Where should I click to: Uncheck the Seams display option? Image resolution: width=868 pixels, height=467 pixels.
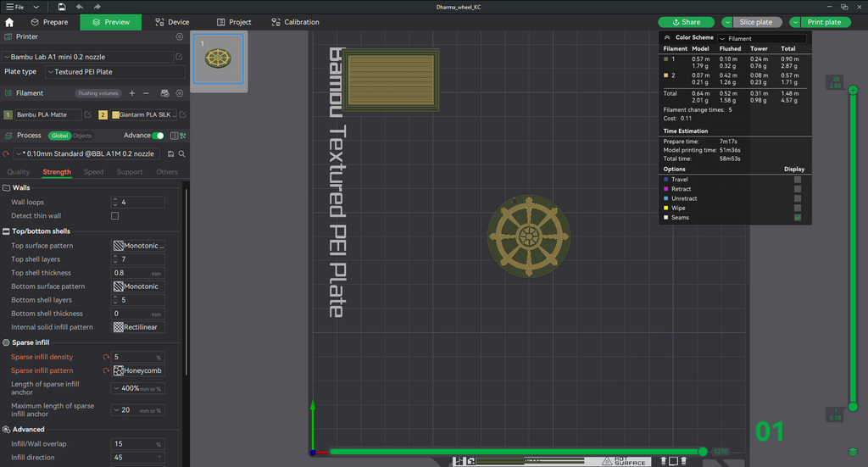coord(797,218)
